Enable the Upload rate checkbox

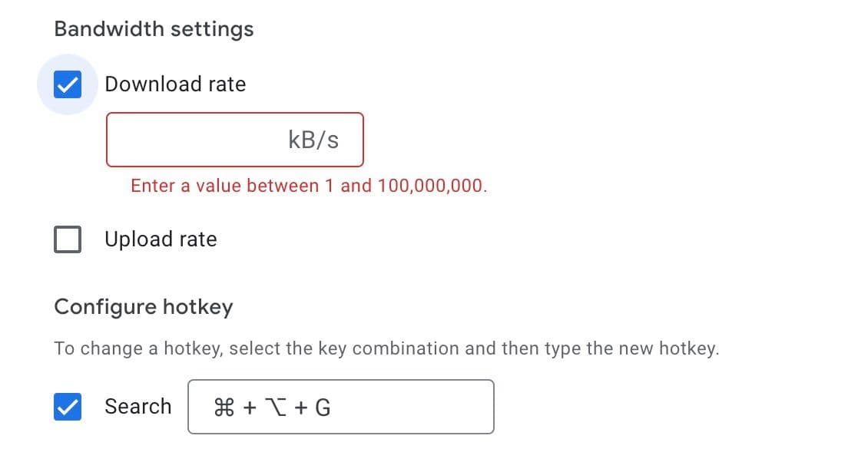pos(68,239)
